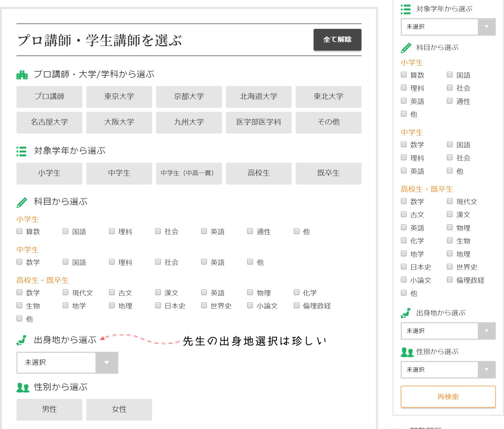The image size is (504, 429).
Task: Check 算数 under 小学生 in main form
Action: [x=20, y=231]
